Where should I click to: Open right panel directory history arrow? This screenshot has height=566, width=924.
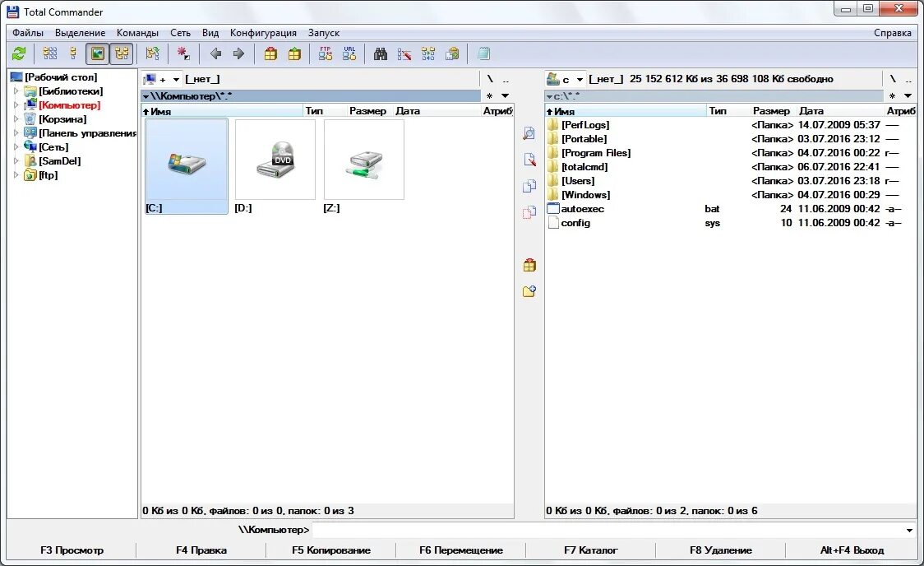pos(908,95)
